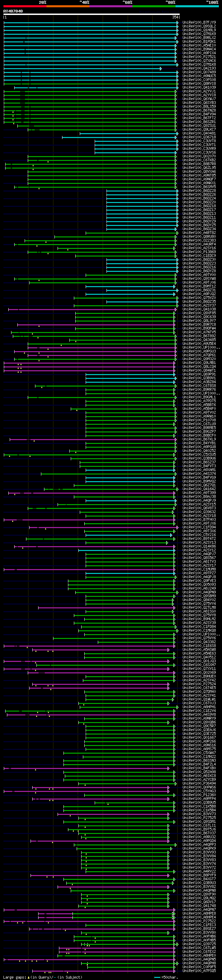Click the green ~80% identity legend bar
Screen dimensions: 222x980
[154, 6]
